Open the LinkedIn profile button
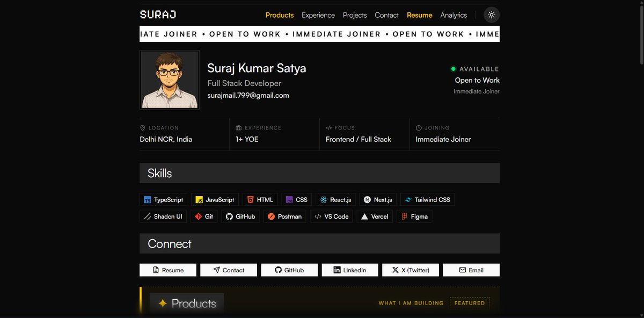The width and height of the screenshot is (644, 318). pos(350,270)
